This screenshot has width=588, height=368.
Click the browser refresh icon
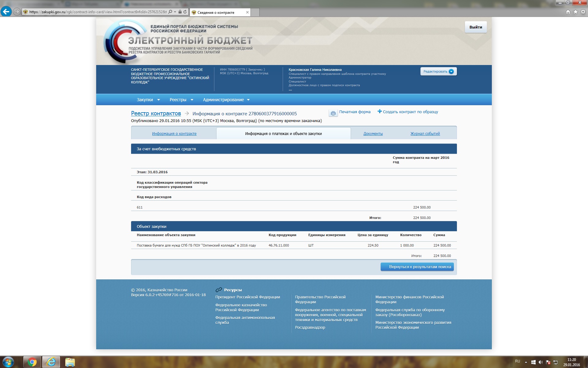[185, 12]
